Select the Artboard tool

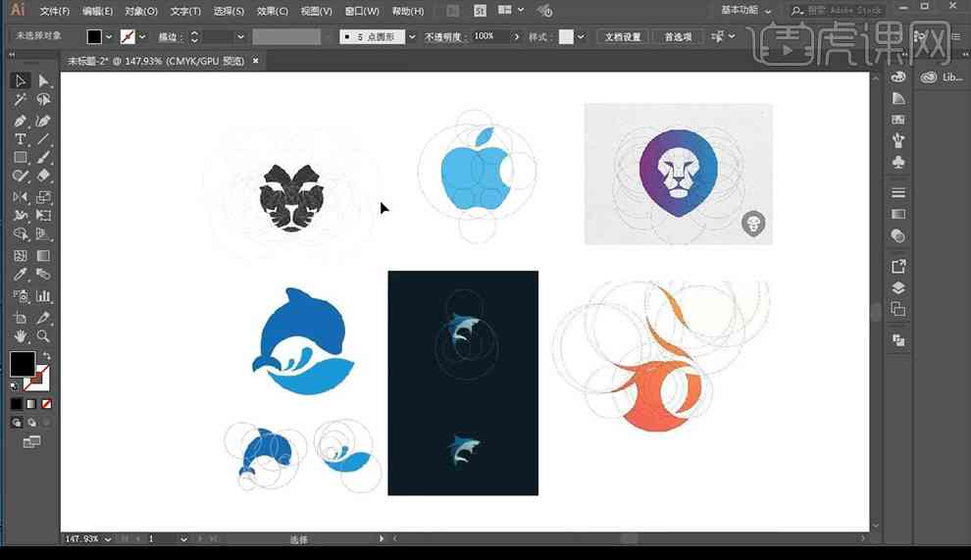point(20,318)
